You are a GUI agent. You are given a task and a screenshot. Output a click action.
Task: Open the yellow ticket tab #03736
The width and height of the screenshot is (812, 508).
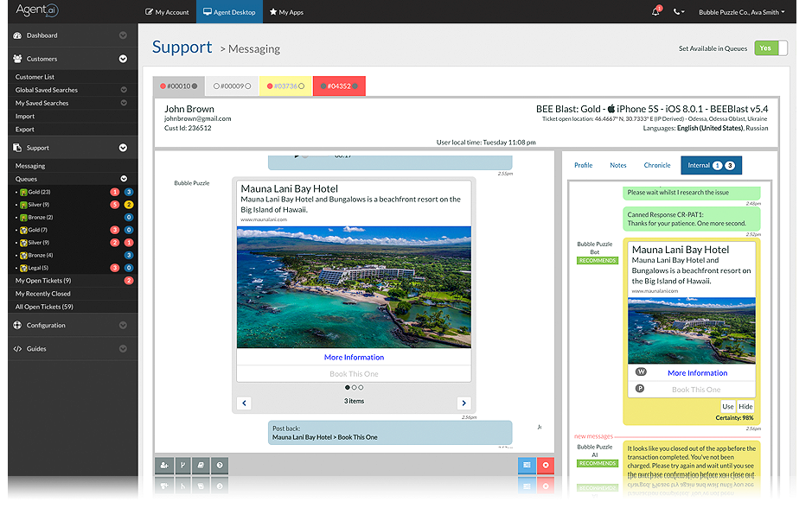[285, 86]
